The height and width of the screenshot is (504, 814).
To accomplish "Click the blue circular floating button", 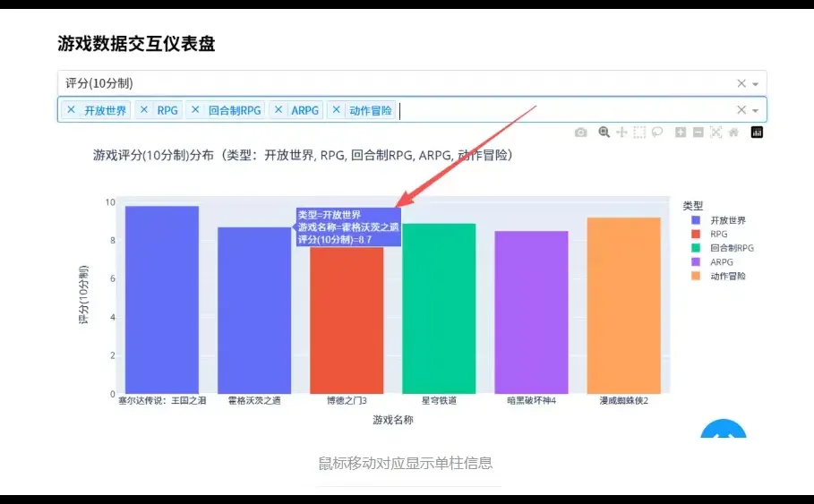I will point(724,429).
